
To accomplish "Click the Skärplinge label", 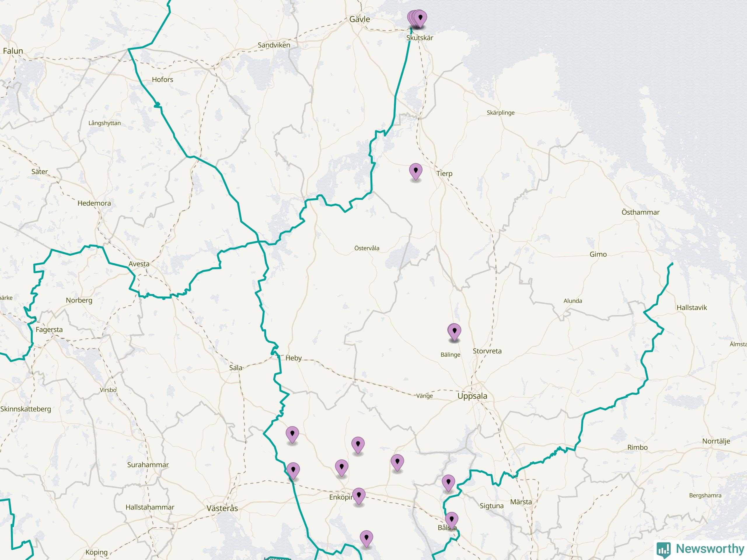I will coord(501,113).
